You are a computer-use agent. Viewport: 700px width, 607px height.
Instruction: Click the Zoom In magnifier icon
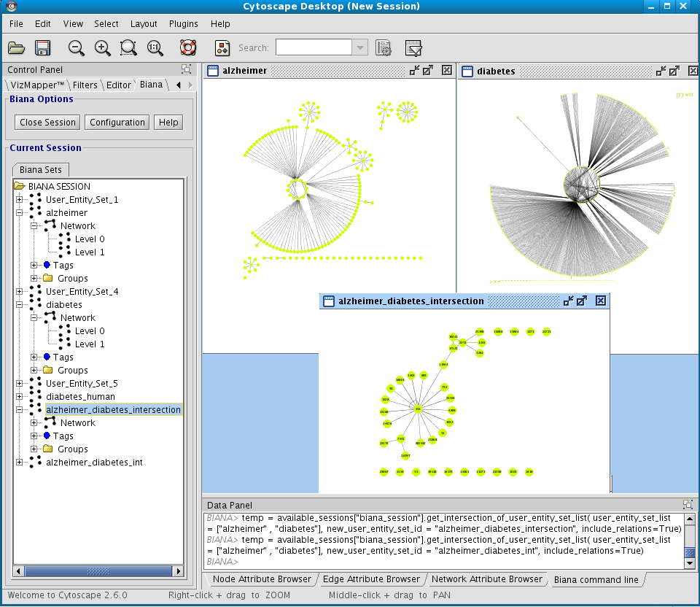(102, 48)
